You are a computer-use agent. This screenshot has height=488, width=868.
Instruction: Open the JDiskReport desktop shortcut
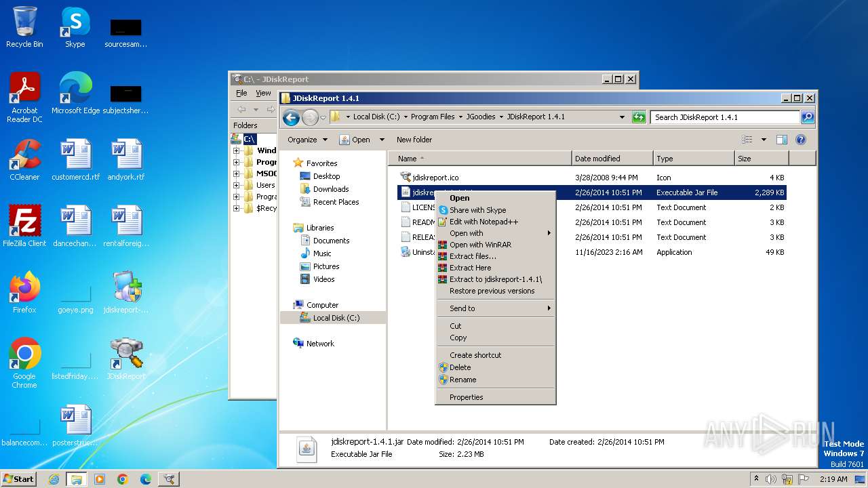(x=125, y=359)
